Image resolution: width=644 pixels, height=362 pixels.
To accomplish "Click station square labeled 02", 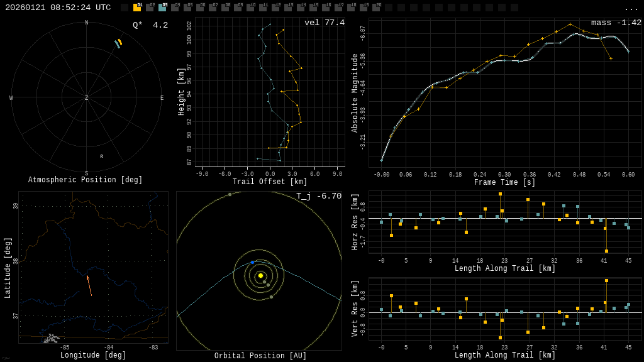I will (150, 8).
